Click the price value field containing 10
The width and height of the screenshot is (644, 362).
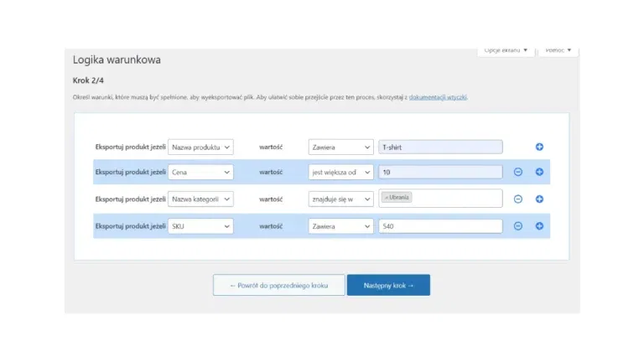tap(440, 172)
